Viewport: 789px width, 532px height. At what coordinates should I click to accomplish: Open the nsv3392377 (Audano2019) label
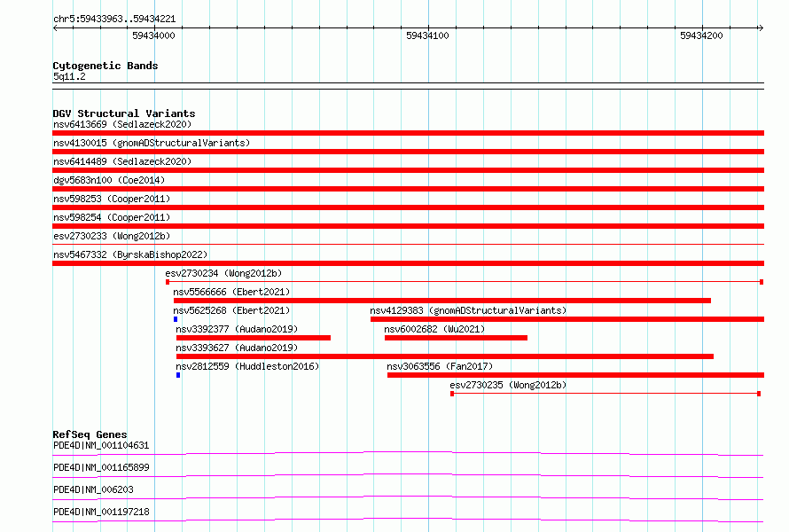[237, 329]
